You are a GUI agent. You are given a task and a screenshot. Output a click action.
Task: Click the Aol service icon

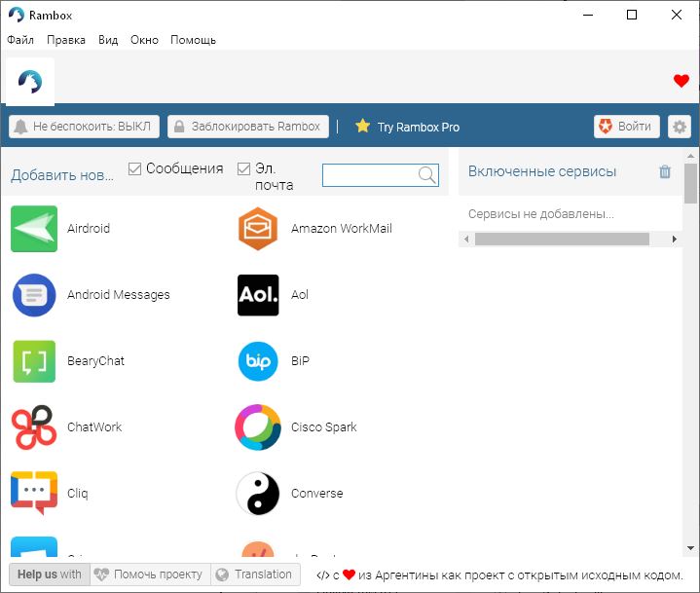[x=258, y=295]
